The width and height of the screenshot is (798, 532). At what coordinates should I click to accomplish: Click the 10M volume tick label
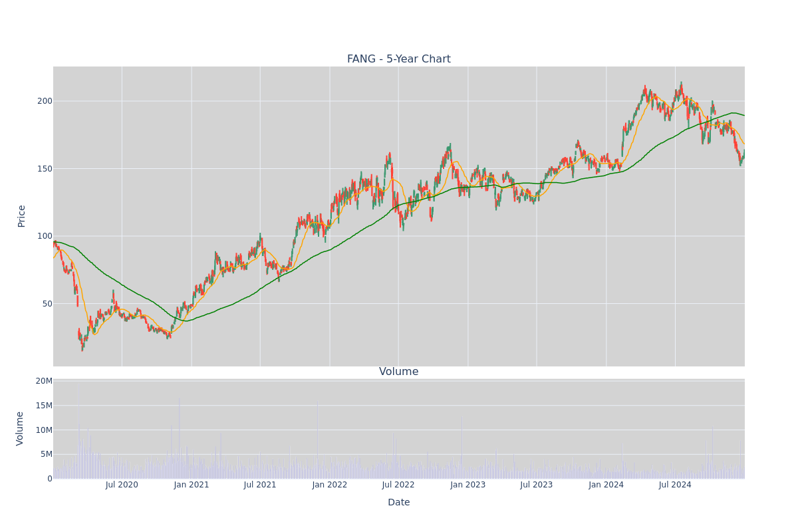44,430
